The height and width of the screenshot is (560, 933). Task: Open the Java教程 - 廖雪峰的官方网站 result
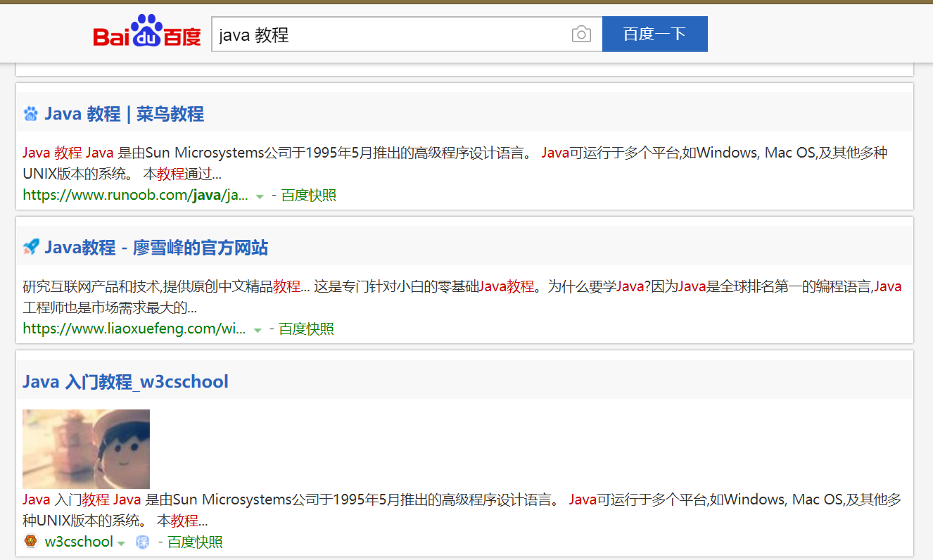156,248
